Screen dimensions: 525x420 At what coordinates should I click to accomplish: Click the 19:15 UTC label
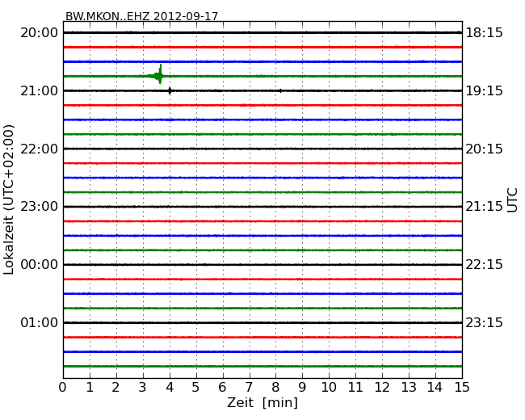click(484, 90)
